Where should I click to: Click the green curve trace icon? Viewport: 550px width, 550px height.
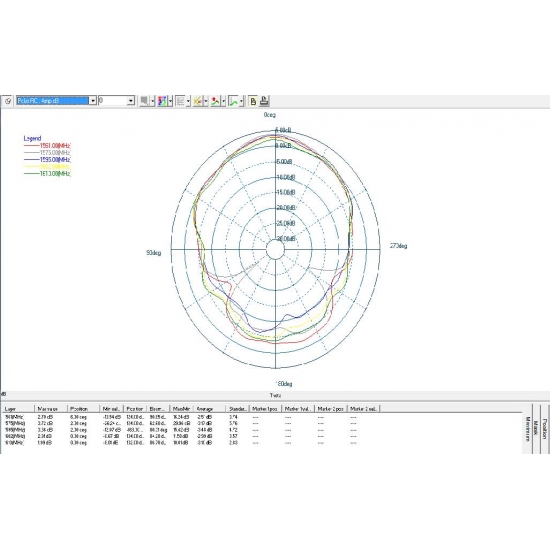(x=233, y=101)
